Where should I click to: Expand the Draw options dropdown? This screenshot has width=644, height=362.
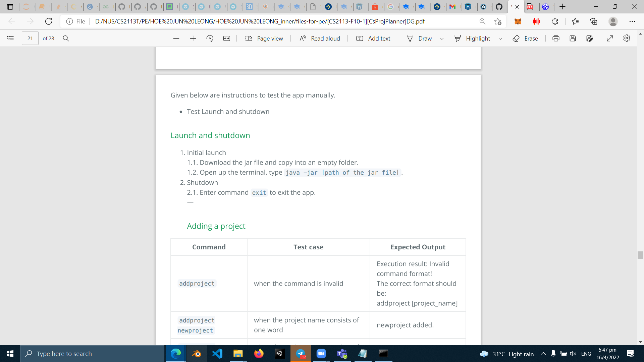tap(442, 39)
